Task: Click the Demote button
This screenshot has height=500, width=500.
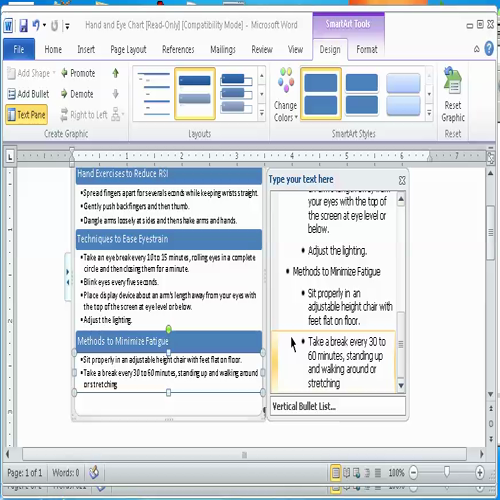Action: 77,94
